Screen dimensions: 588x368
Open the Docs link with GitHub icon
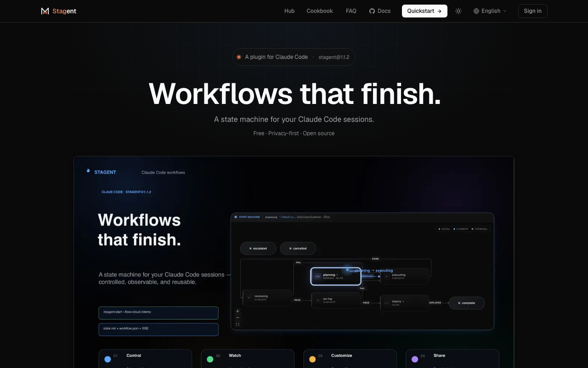click(x=380, y=11)
